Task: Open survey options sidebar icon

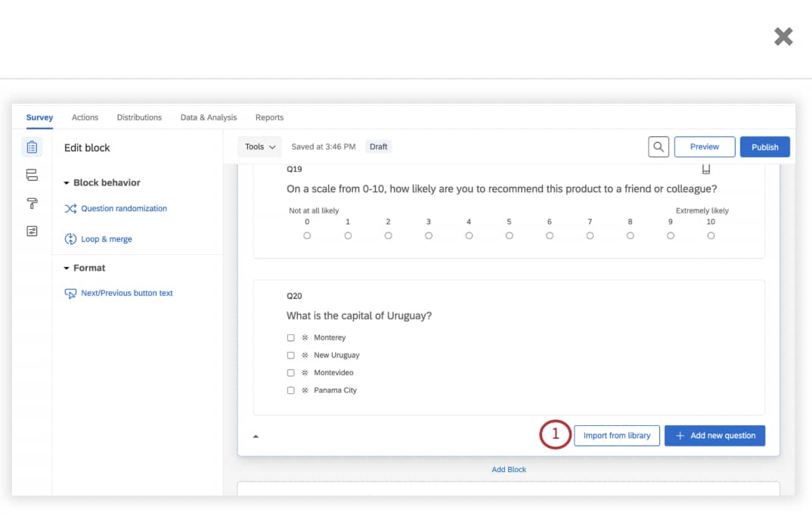Action: (32, 232)
